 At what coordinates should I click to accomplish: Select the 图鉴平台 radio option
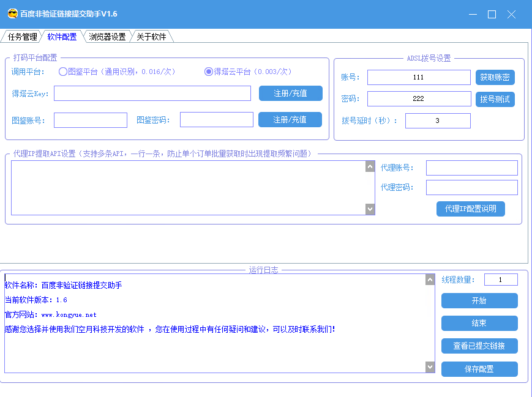[63, 72]
